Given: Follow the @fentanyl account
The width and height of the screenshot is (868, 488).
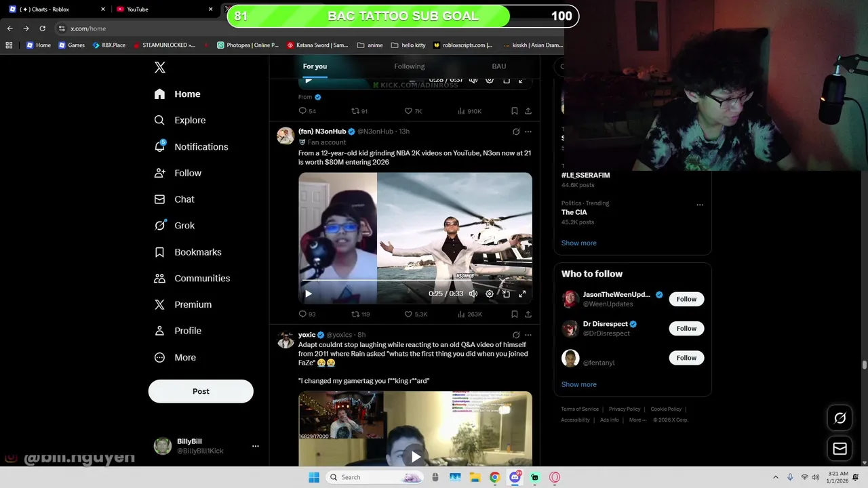Looking at the screenshot, I should (x=686, y=358).
